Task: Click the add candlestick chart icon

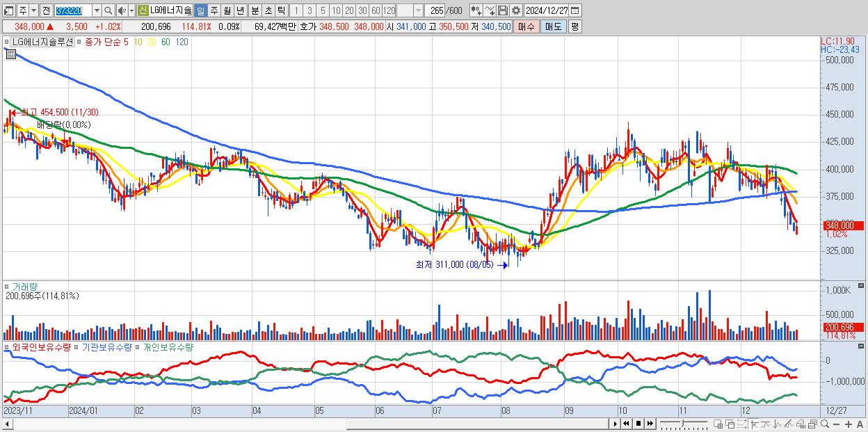Action: 476,10
